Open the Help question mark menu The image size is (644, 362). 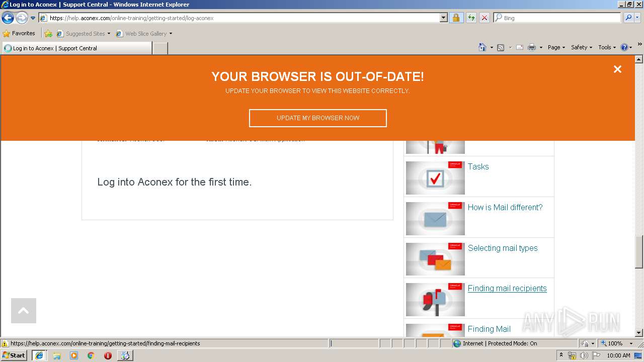626,47
